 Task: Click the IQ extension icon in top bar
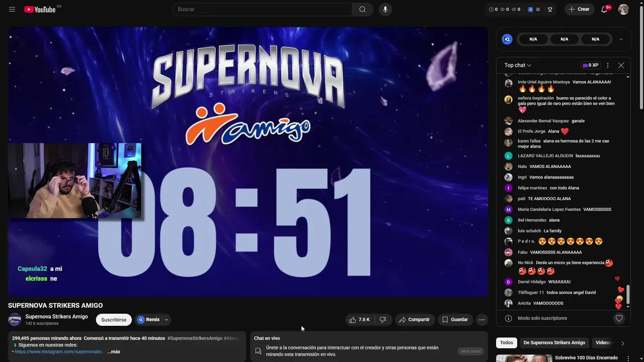click(530, 9)
